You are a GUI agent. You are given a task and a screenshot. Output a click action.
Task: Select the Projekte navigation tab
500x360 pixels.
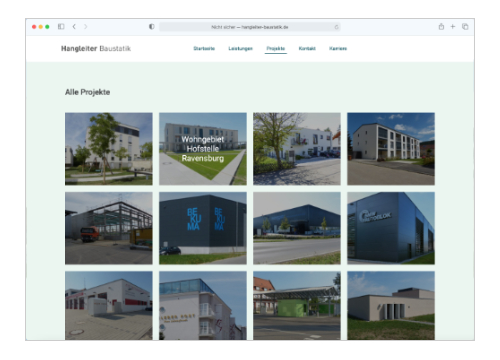(x=276, y=49)
